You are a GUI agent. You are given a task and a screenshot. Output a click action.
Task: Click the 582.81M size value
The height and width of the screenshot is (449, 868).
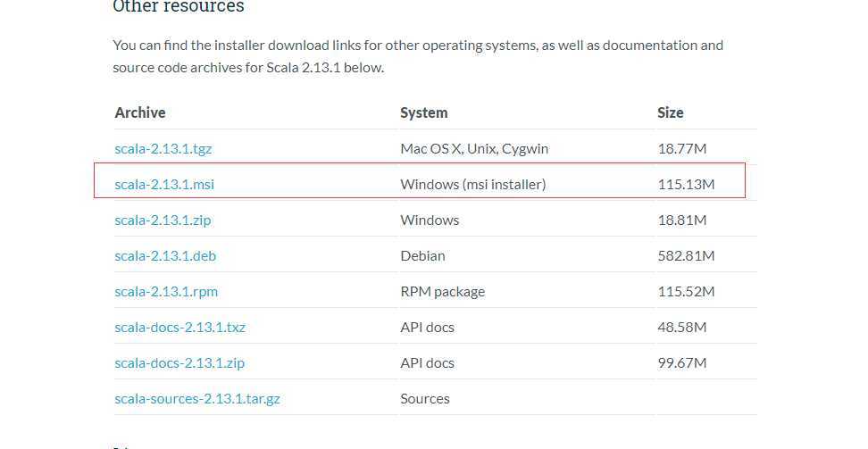pyautogui.click(x=687, y=256)
